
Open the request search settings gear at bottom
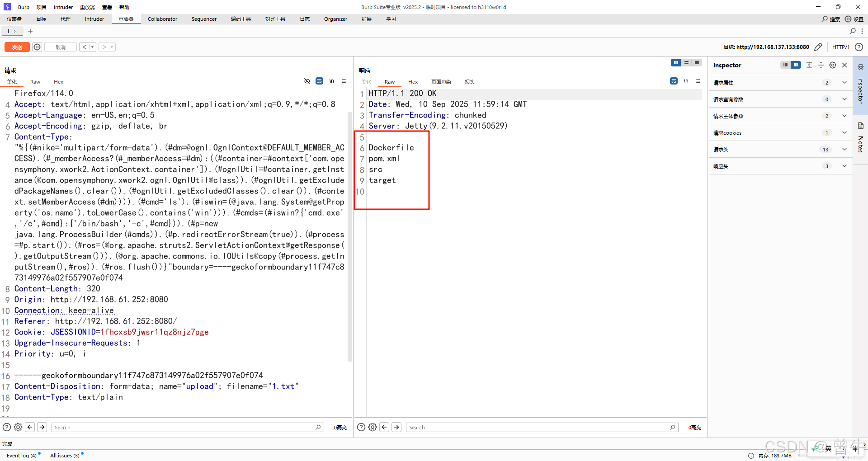[18, 427]
